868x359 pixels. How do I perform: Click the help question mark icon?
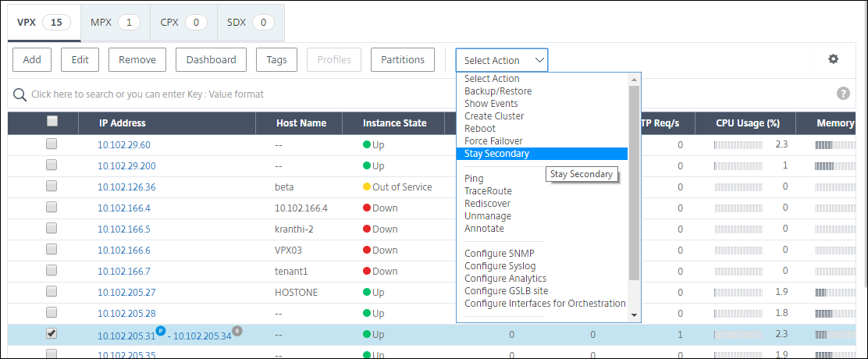pyautogui.click(x=843, y=94)
